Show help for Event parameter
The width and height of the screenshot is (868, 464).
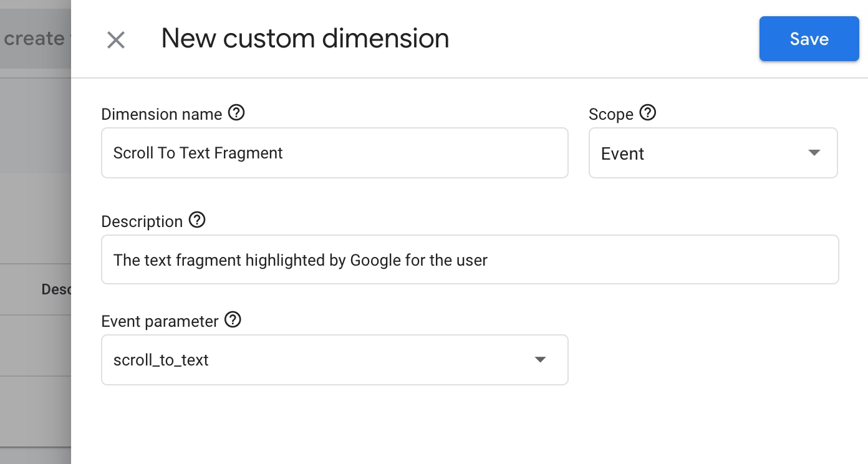[233, 320]
